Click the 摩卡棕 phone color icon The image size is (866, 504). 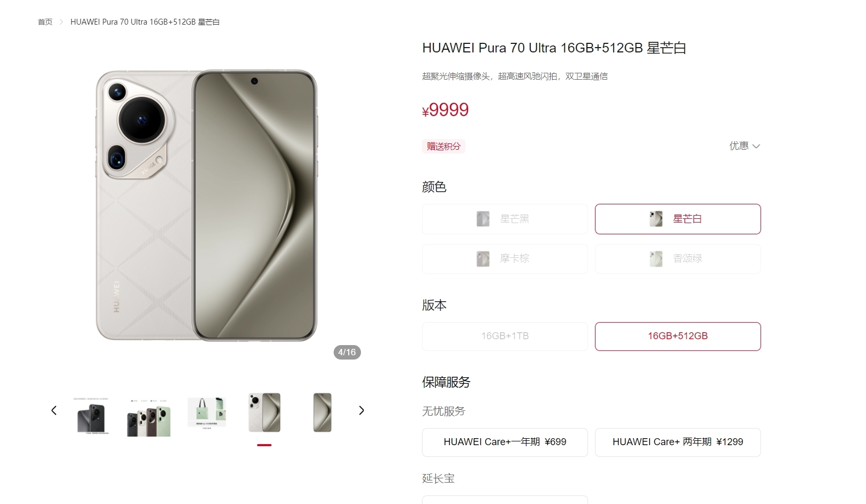483,259
